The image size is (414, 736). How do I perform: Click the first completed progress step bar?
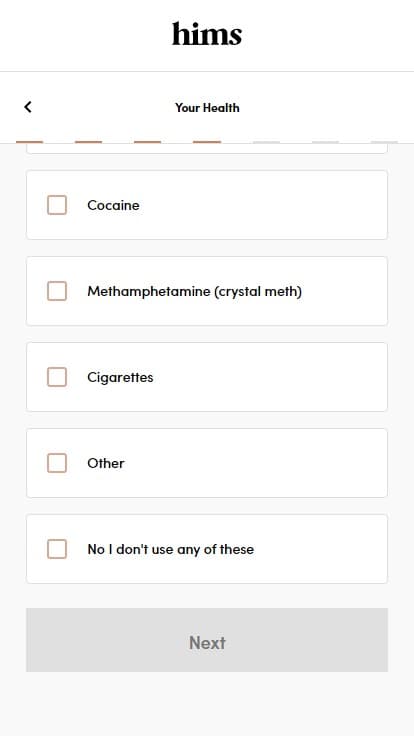pos(30,142)
